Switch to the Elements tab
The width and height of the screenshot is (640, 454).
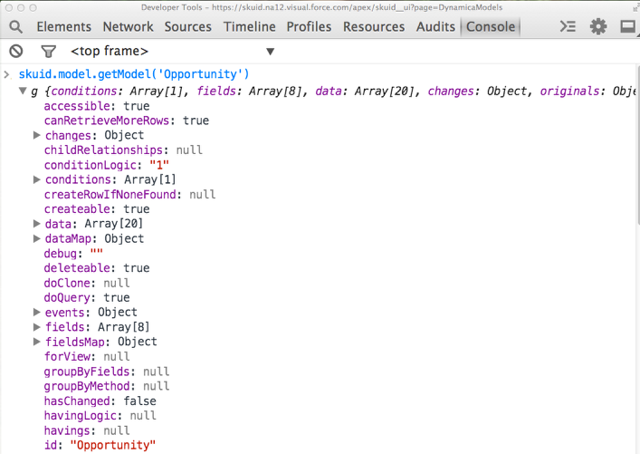tap(64, 27)
